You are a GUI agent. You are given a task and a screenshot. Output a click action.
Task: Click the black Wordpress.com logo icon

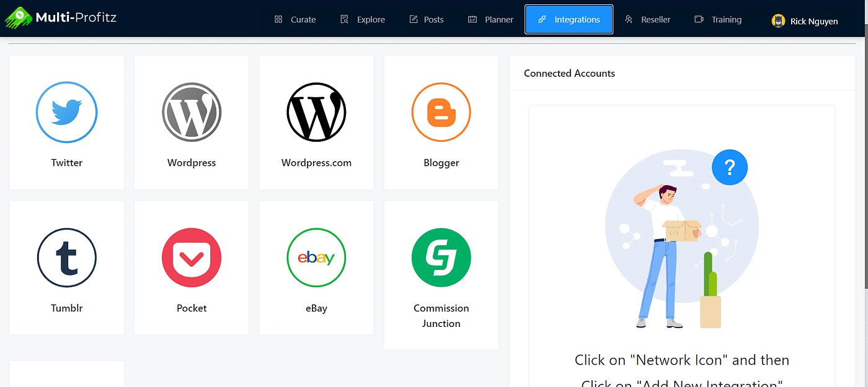point(316,113)
